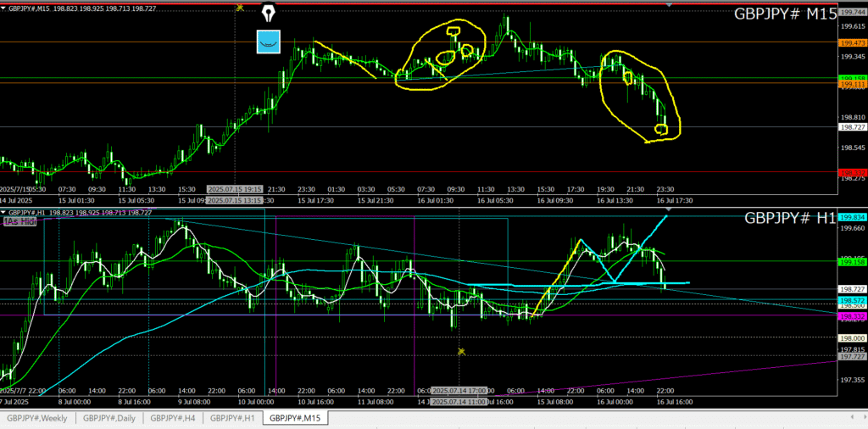Select the active GBPJPY#,M15 tab
The height and width of the screenshot is (429, 868).
[x=296, y=418]
